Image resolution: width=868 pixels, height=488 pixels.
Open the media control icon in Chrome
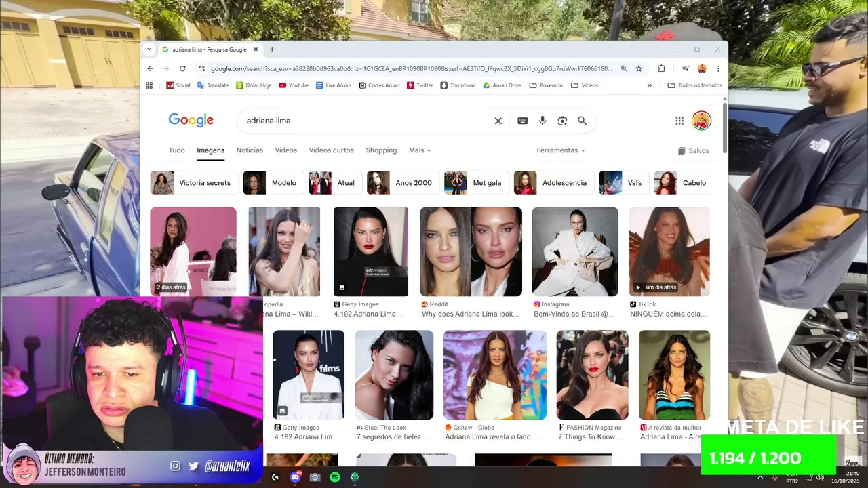pos(686,68)
